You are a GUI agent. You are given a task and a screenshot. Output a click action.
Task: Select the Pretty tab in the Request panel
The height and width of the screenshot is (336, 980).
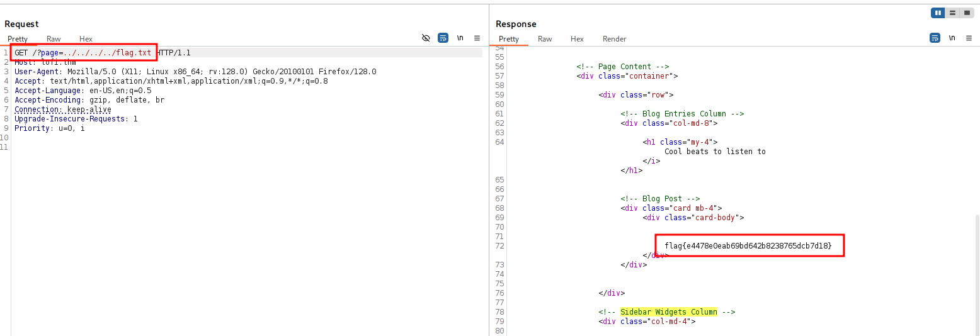pyautogui.click(x=18, y=39)
